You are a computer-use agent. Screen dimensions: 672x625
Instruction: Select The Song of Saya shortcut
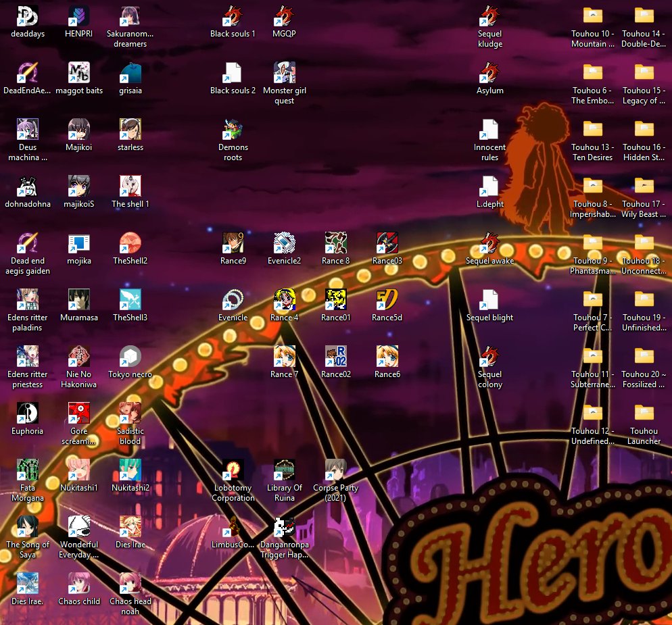28,526
